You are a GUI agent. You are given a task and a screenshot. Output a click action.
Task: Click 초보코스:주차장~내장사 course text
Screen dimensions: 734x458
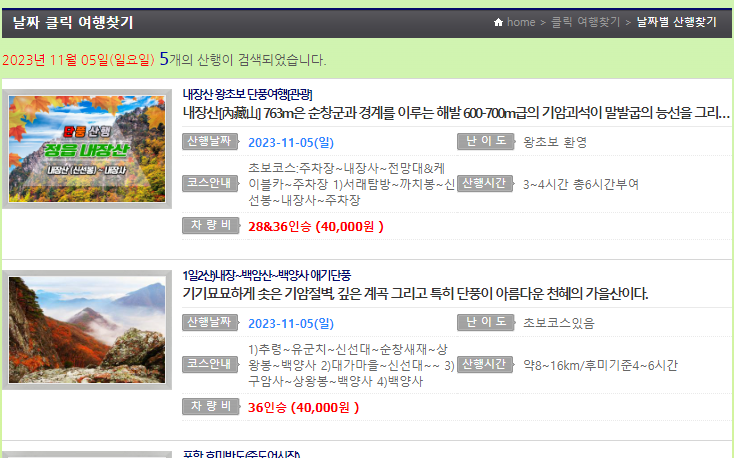coord(351,184)
